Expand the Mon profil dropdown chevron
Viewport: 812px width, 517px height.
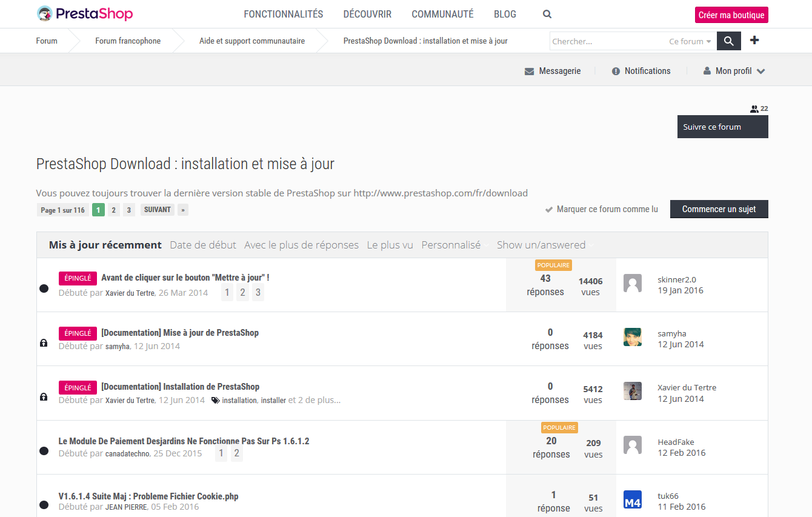point(760,72)
